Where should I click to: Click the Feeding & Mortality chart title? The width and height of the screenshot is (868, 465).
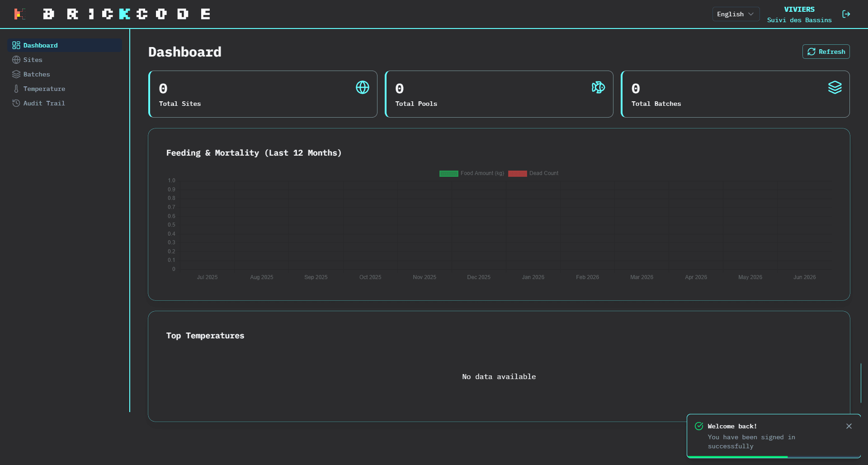point(254,153)
